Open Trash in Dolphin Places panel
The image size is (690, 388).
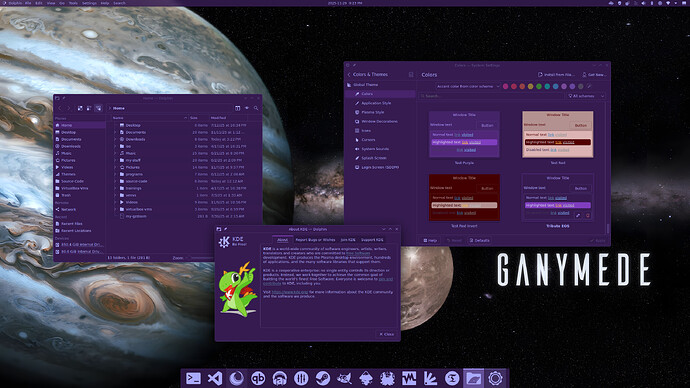click(80, 195)
